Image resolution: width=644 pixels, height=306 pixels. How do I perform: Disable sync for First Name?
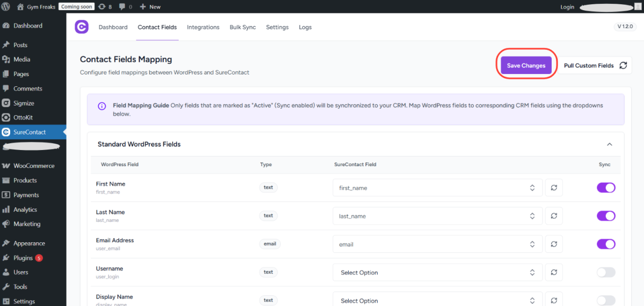click(606, 188)
